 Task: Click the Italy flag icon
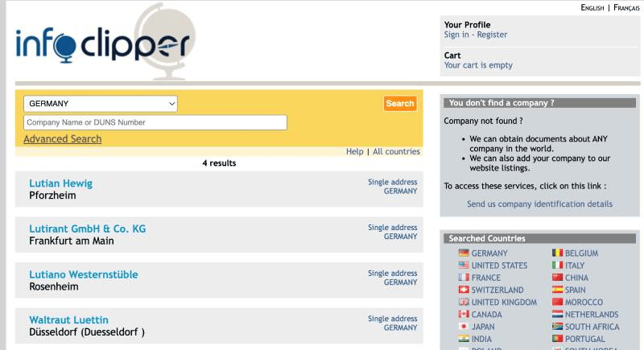[557, 265]
